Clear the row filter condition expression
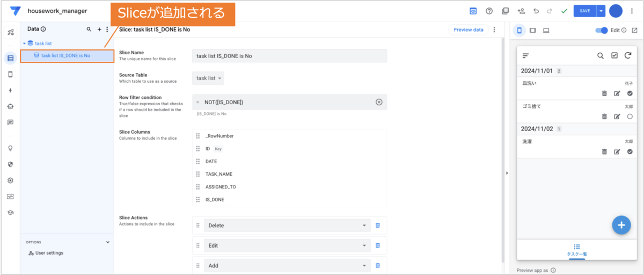644x275 pixels. pyautogui.click(x=379, y=102)
